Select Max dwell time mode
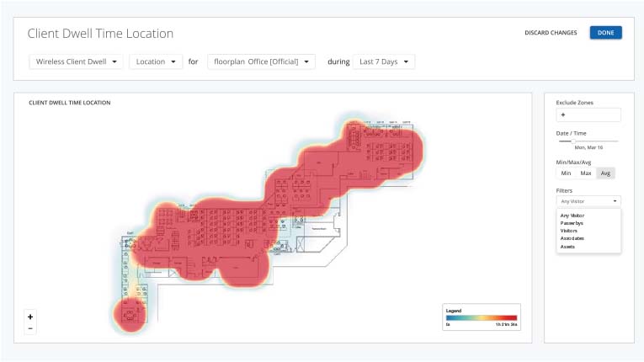The width and height of the screenshot is (644, 362). click(x=586, y=173)
